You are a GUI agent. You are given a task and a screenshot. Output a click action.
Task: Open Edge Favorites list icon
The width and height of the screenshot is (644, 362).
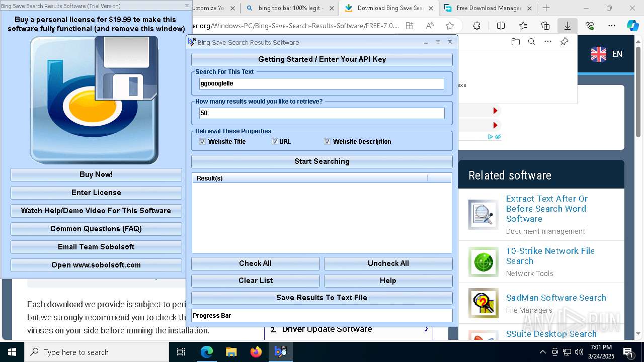pos(523,26)
